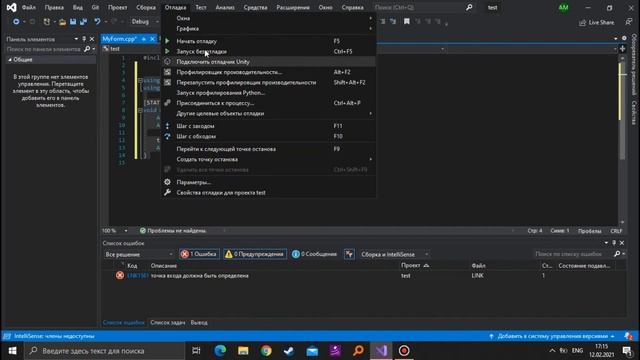Click the error list filter funnel icon

[x=349, y=254]
